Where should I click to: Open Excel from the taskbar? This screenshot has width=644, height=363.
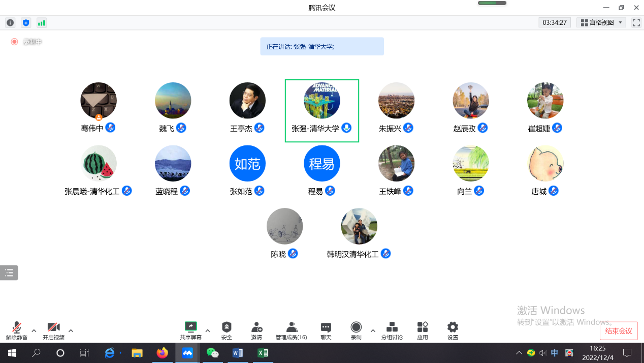(x=262, y=353)
